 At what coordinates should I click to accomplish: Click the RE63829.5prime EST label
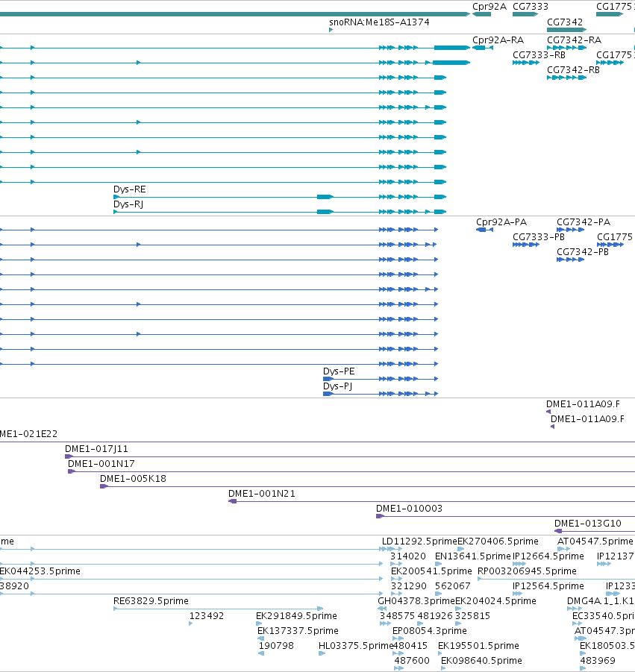(151, 601)
